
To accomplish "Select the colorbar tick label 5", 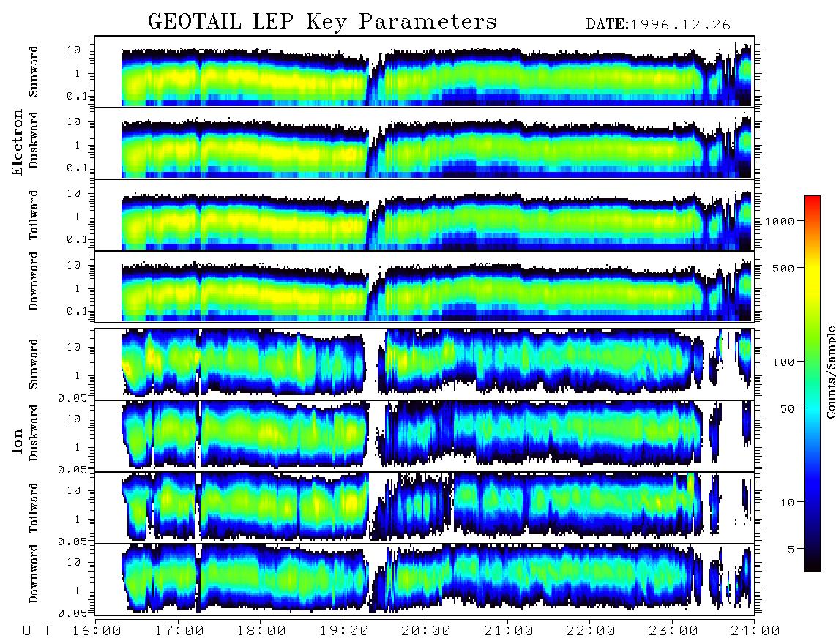I will [791, 550].
